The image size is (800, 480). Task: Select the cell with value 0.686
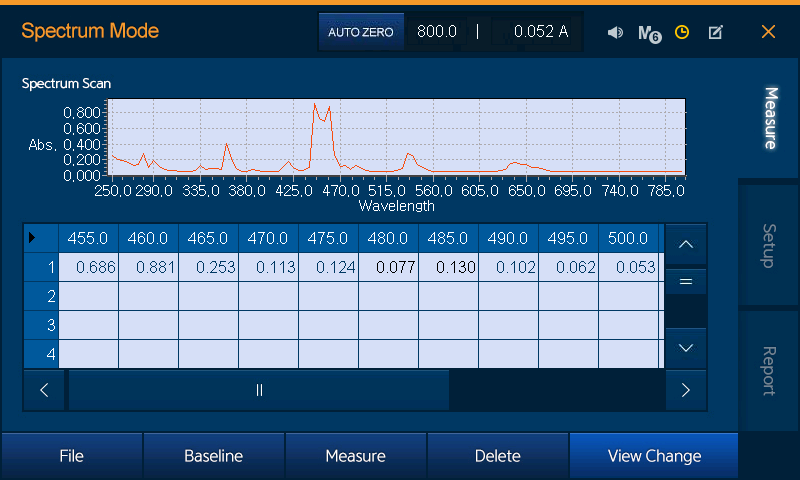[x=88, y=267]
